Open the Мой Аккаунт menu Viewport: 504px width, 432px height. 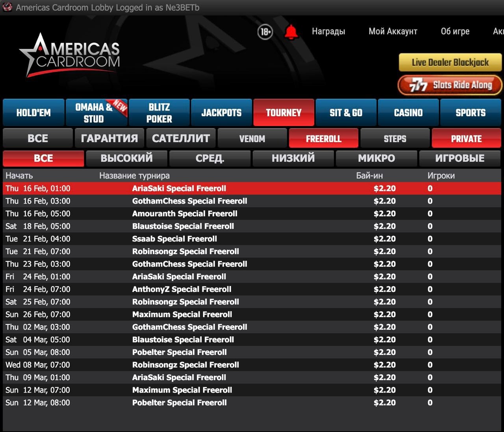(393, 32)
